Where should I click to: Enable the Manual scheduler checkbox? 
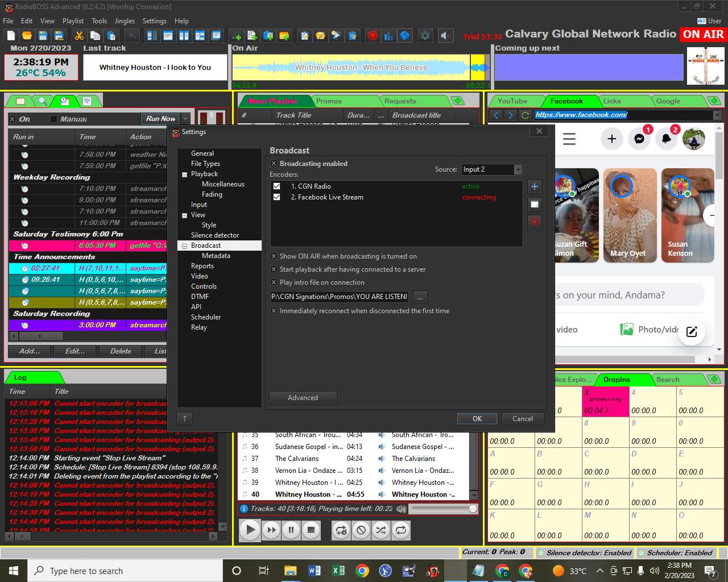tap(54, 119)
